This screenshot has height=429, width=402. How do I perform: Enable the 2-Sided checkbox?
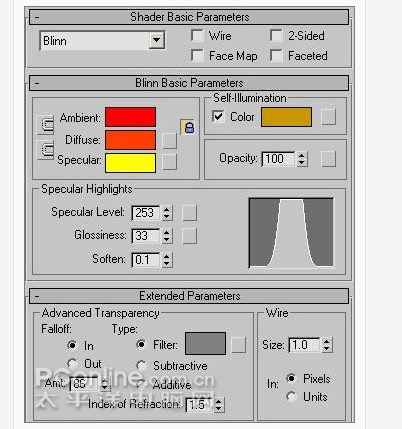(x=276, y=36)
